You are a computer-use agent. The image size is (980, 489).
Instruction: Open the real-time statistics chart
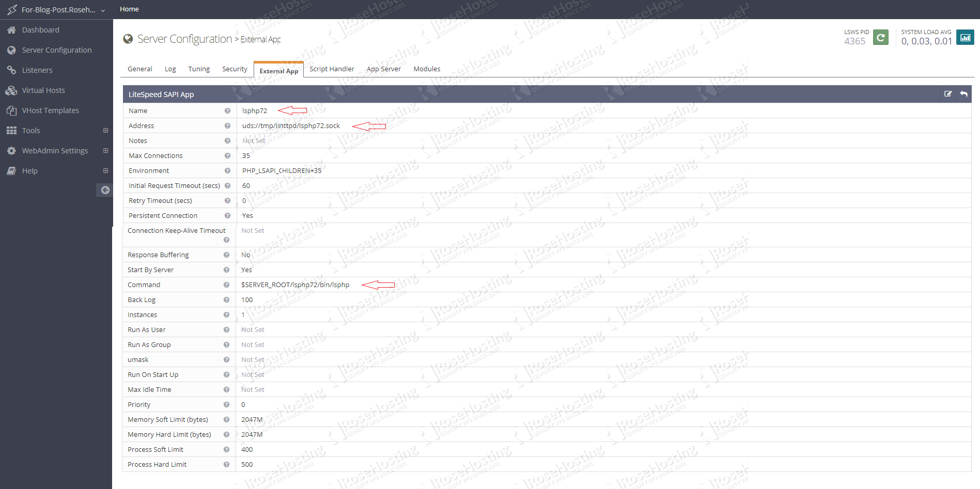965,37
